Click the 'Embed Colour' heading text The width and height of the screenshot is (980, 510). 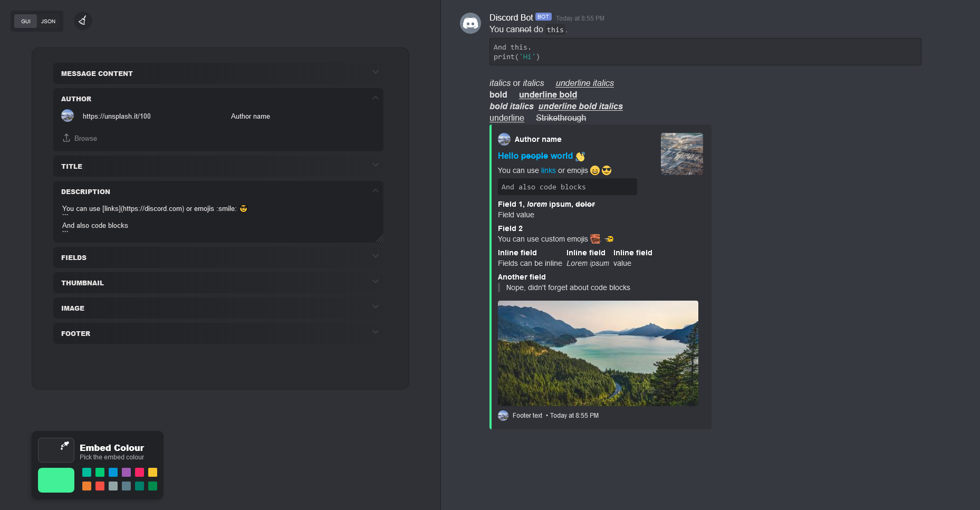click(112, 448)
